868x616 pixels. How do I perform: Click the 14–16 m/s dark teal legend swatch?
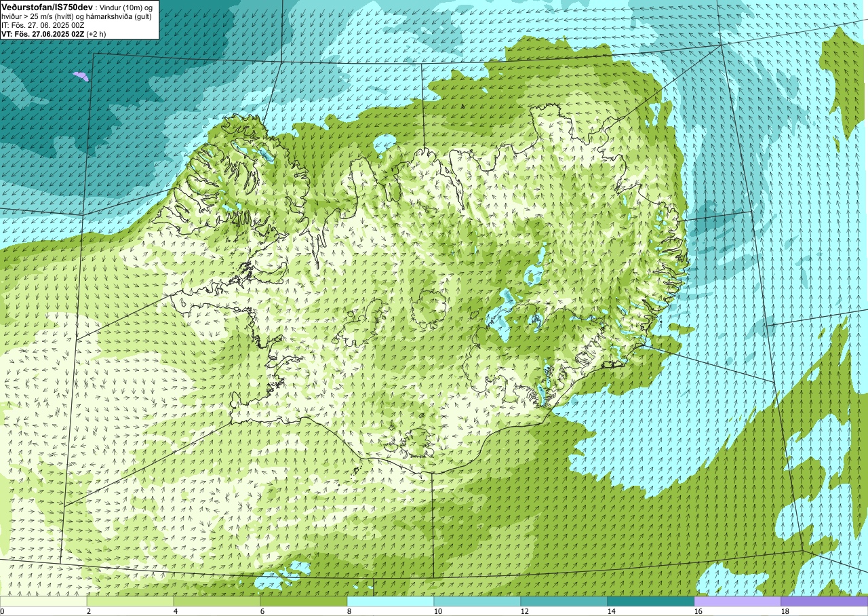pos(651,601)
